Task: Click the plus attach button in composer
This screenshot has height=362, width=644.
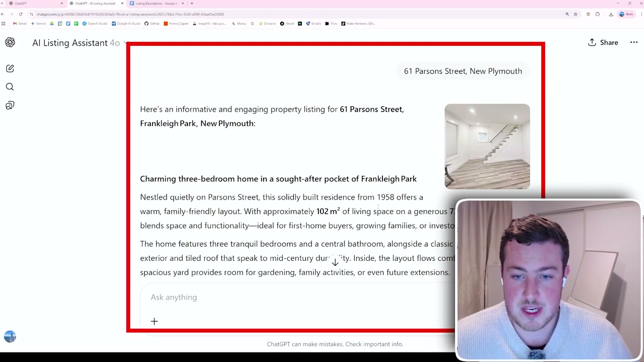Action: pyautogui.click(x=154, y=321)
